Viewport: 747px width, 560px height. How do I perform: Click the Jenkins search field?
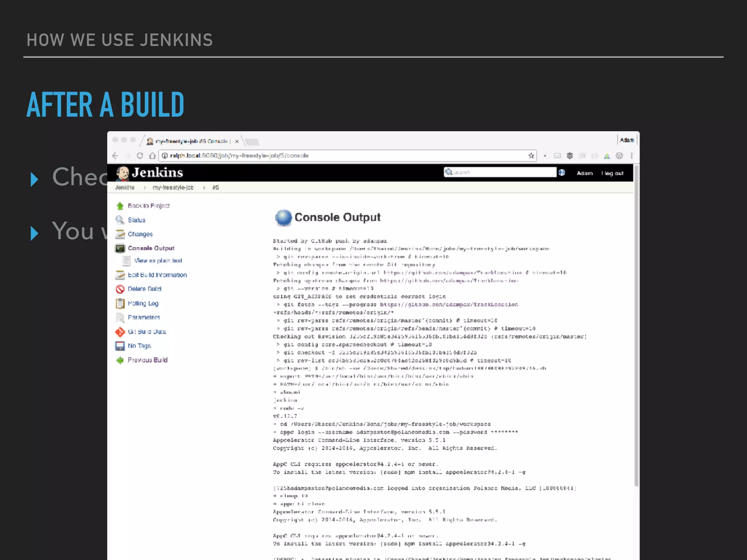tap(500, 172)
